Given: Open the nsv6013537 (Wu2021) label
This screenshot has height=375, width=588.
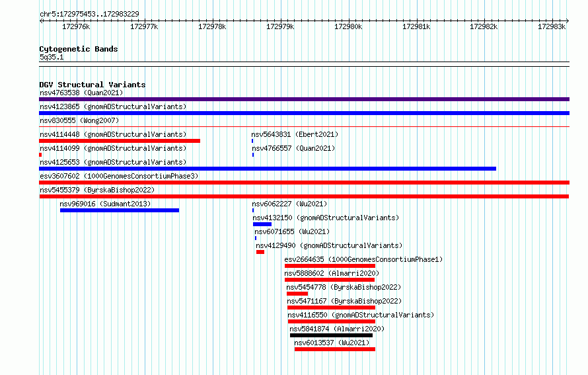Looking at the screenshot, I should 332,343.
